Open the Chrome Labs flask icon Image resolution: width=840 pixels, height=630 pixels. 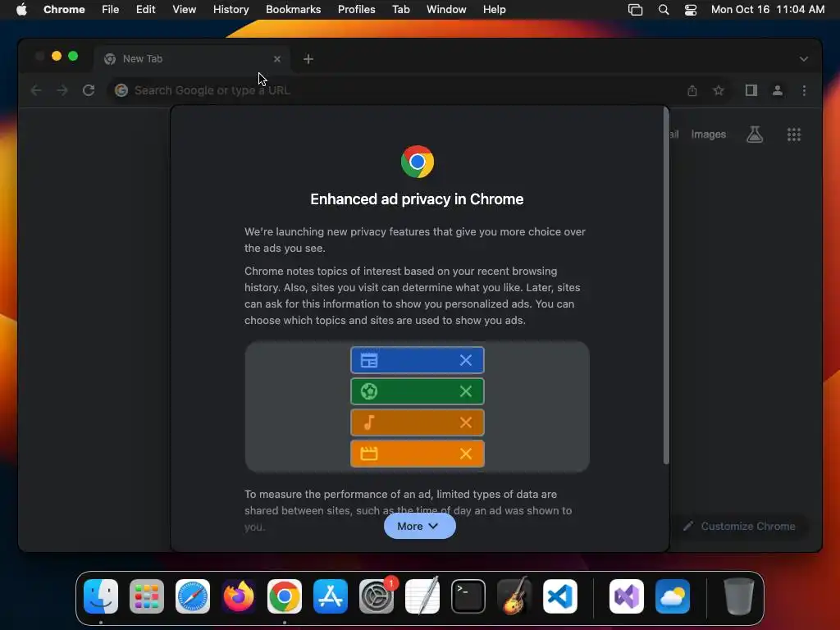pyautogui.click(x=755, y=135)
